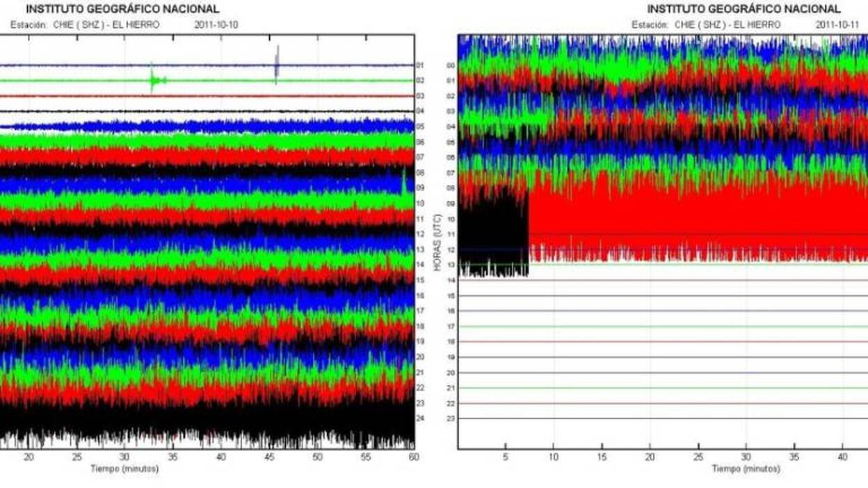Click the 60 minute tick on the left chart

(413, 457)
